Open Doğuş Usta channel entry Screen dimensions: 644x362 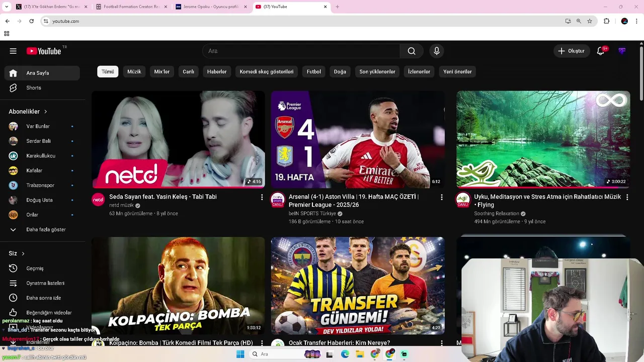(42, 200)
